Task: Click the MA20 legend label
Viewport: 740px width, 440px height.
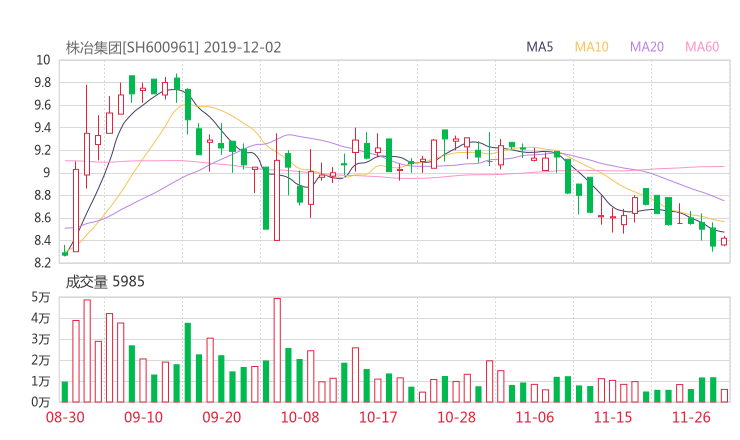Action: [x=647, y=47]
